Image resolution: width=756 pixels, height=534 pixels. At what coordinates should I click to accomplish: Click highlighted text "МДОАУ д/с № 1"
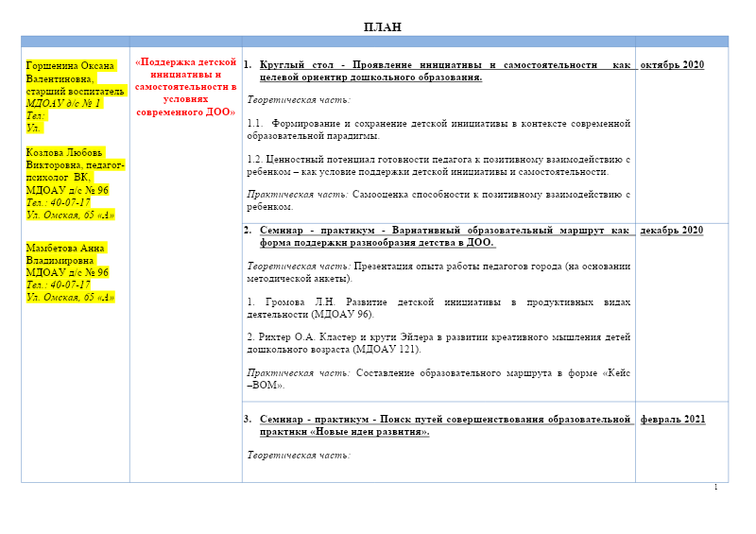pyautogui.click(x=64, y=103)
